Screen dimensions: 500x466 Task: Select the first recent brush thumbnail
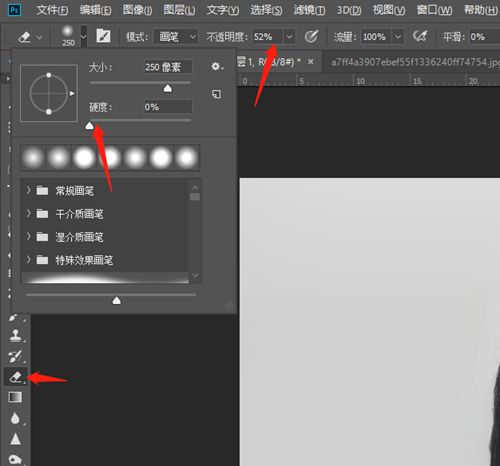point(33,157)
